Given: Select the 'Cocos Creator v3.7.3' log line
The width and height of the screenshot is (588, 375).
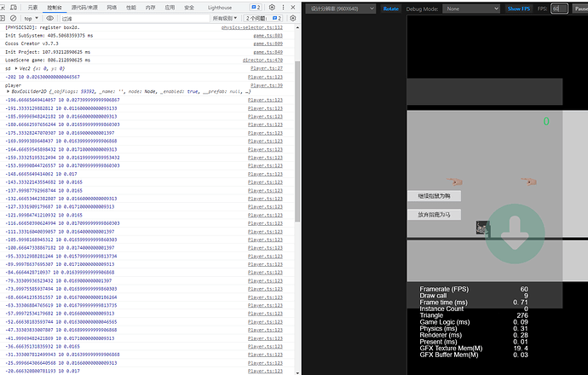Looking at the screenshot, I should [x=32, y=43].
